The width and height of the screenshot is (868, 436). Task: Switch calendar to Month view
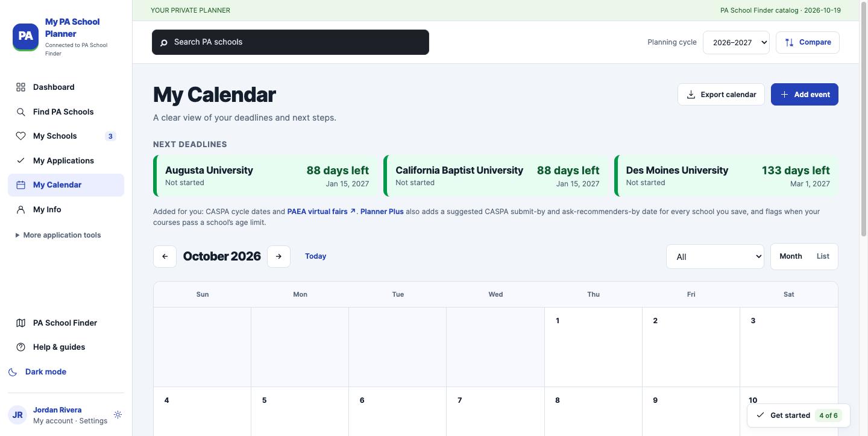click(x=790, y=256)
